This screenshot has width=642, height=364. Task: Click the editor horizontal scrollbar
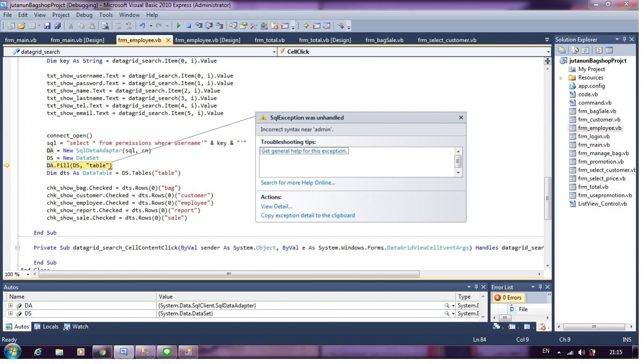(229, 274)
